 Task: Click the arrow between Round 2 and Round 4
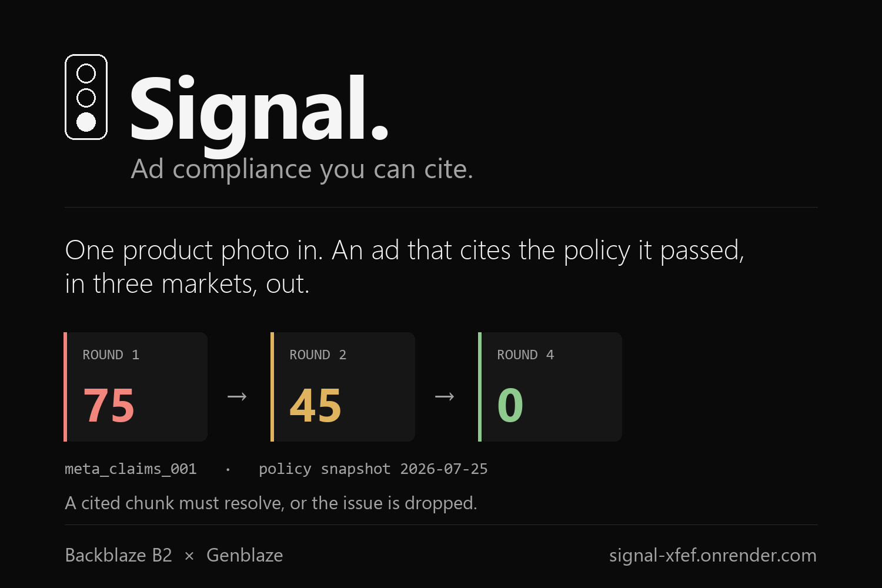pos(445,397)
